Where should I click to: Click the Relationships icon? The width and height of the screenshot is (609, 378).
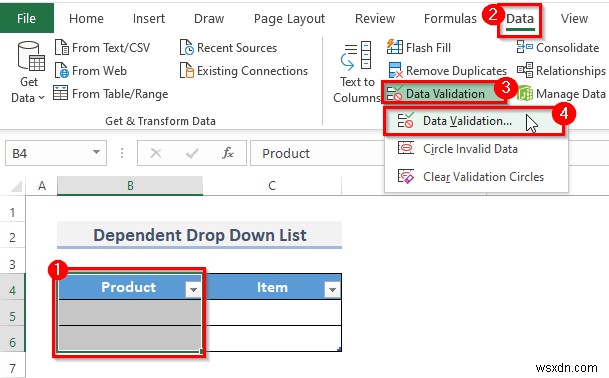pos(525,70)
